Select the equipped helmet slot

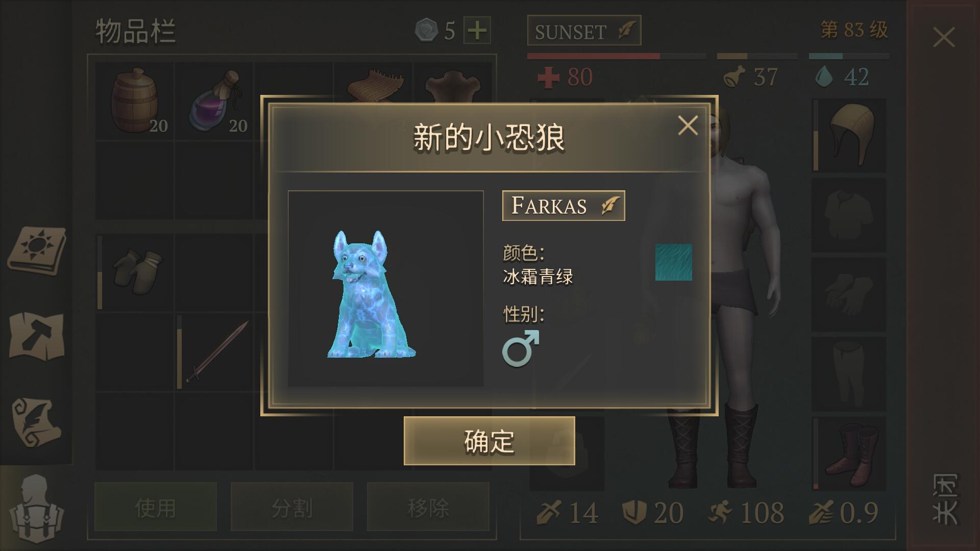pos(849,136)
